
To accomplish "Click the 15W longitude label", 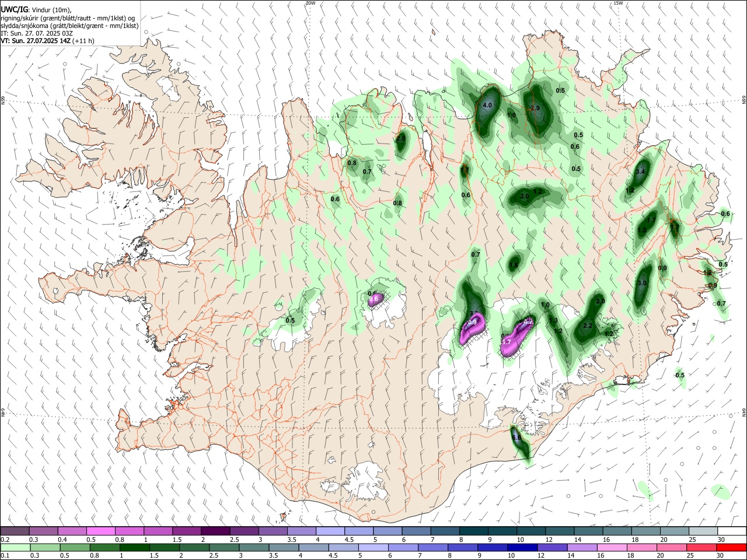I will [618, 3].
